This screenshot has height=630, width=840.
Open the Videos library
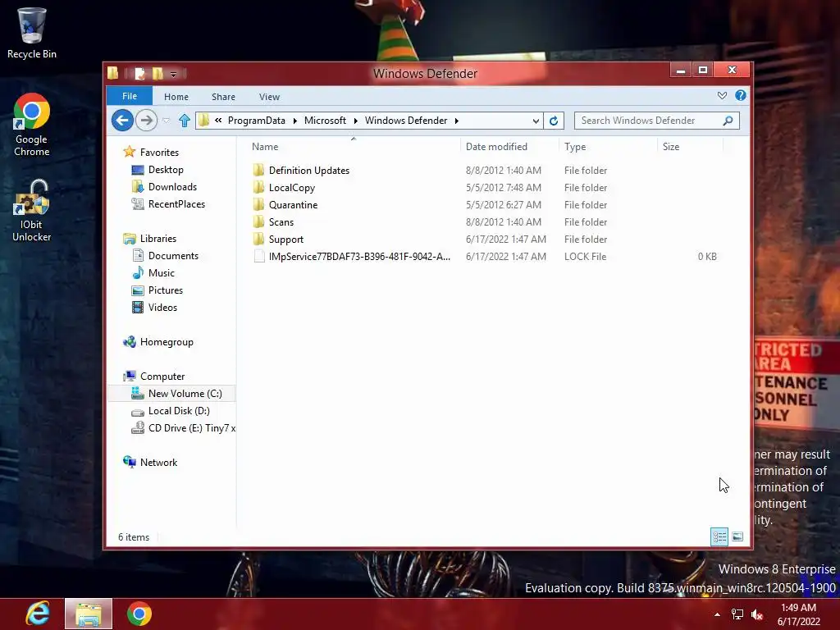coord(162,307)
